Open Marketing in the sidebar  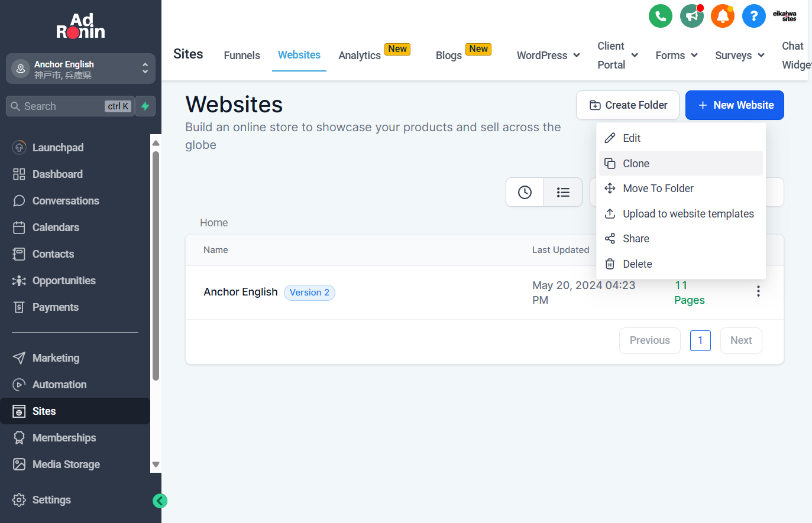click(x=75, y=358)
